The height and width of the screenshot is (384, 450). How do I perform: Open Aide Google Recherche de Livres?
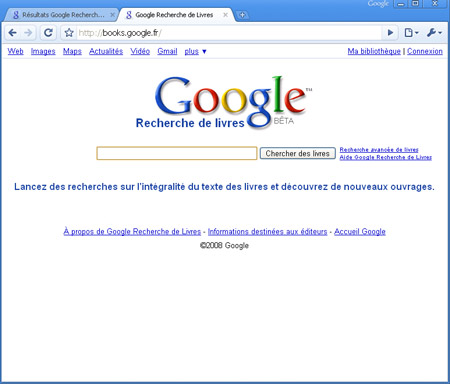[x=385, y=157]
